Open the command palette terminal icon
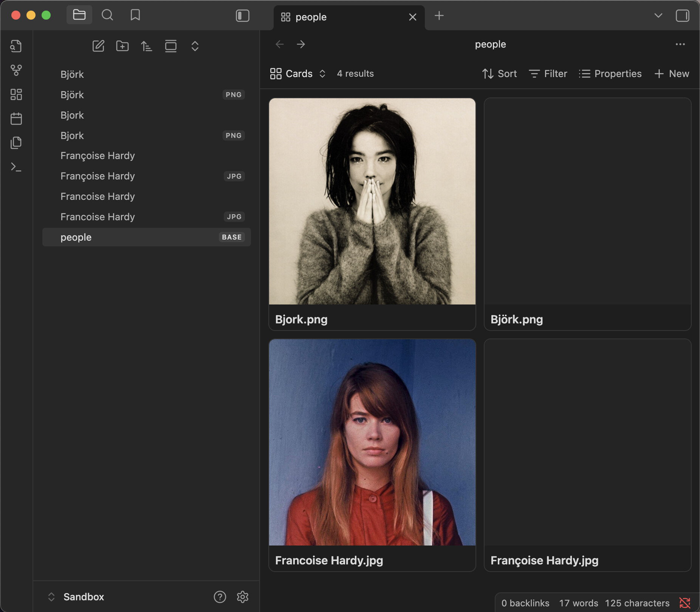The width and height of the screenshot is (700, 612). click(16, 167)
